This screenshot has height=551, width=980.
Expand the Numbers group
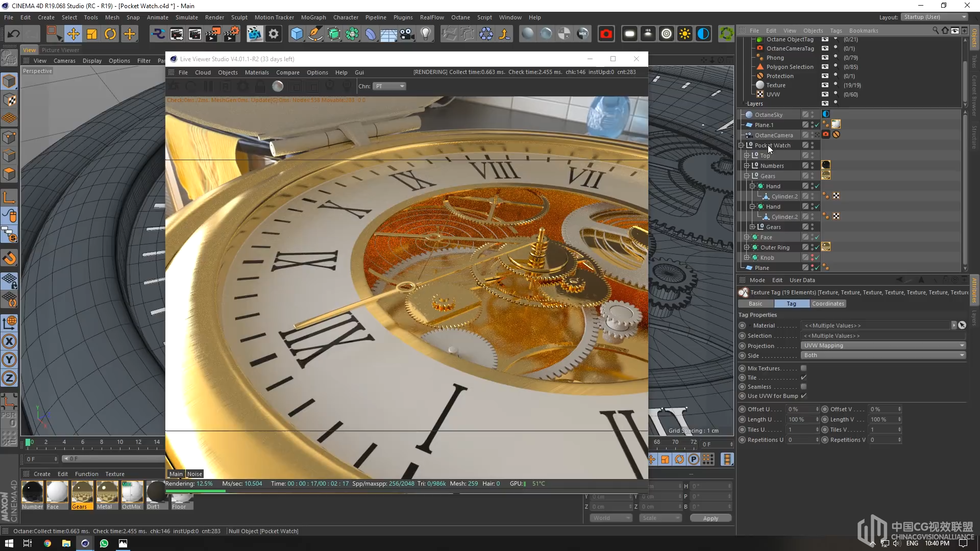click(x=747, y=166)
